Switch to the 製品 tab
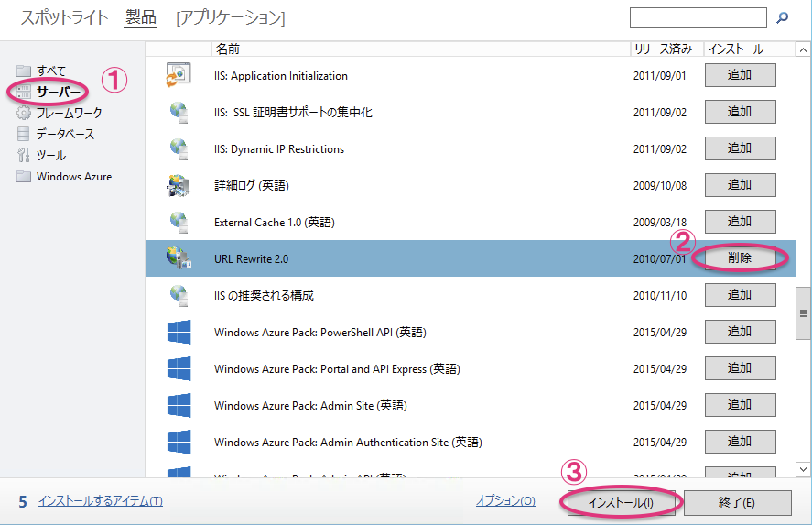The width and height of the screenshot is (812, 525). point(140,17)
